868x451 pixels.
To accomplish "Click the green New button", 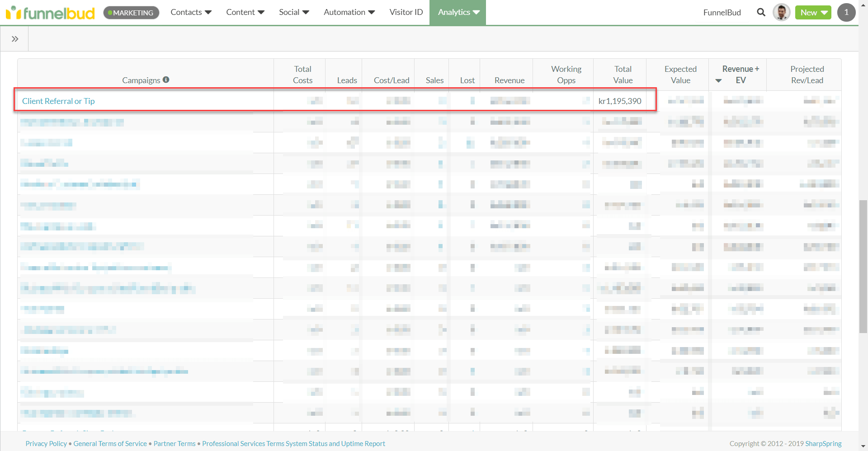I will click(x=813, y=13).
